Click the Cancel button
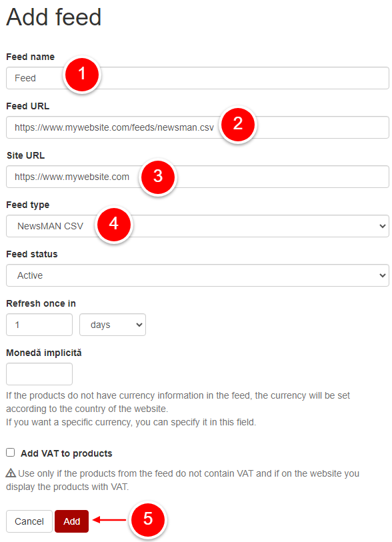 [29, 521]
